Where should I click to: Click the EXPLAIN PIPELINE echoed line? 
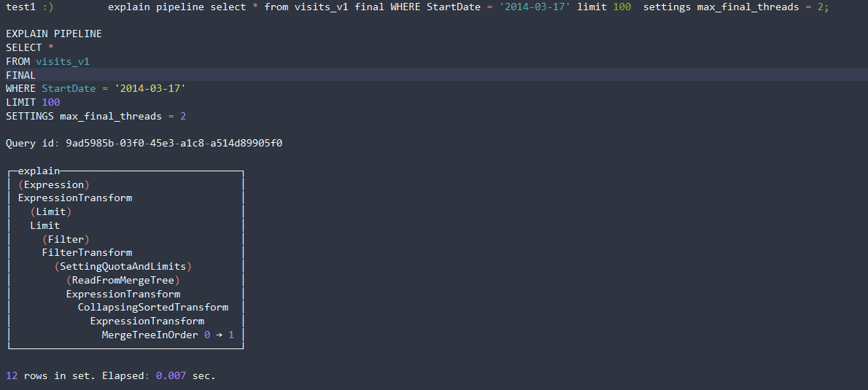pyautogui.click(x=54, y=34)
